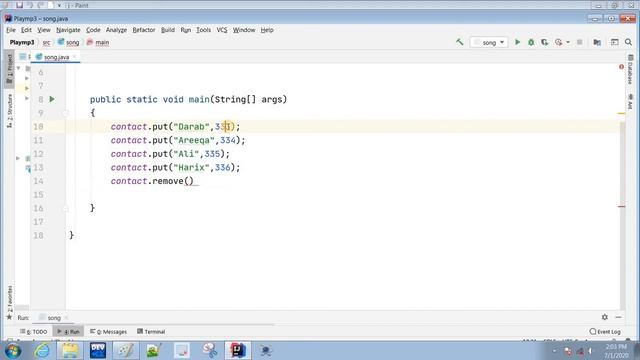
Task: Click the red error stripe mark on scrollbar
Action: click(622, 207)
